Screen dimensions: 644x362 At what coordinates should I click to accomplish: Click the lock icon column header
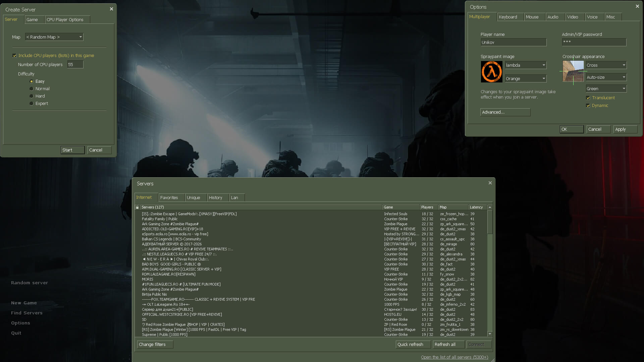coord(137,207)
